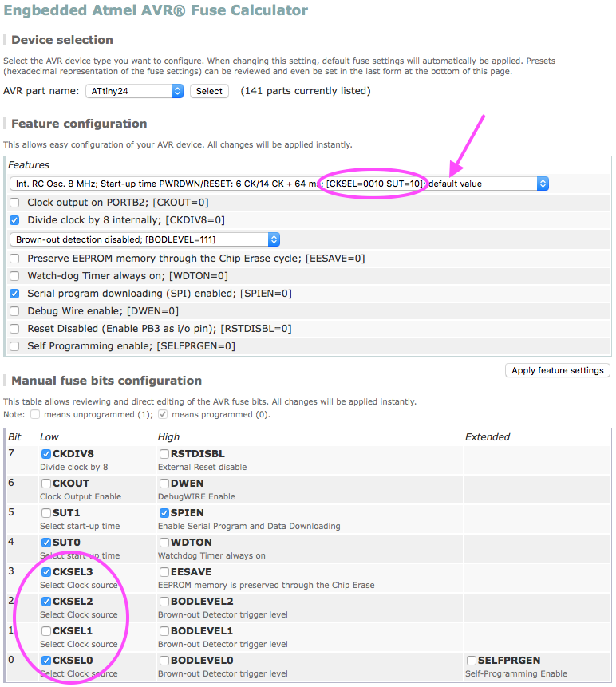The height and width of the screenshot is (687, 616).
Task: Click 'Enable Serial Program and Data Downloading' text
Action: (x=249, y=526)
